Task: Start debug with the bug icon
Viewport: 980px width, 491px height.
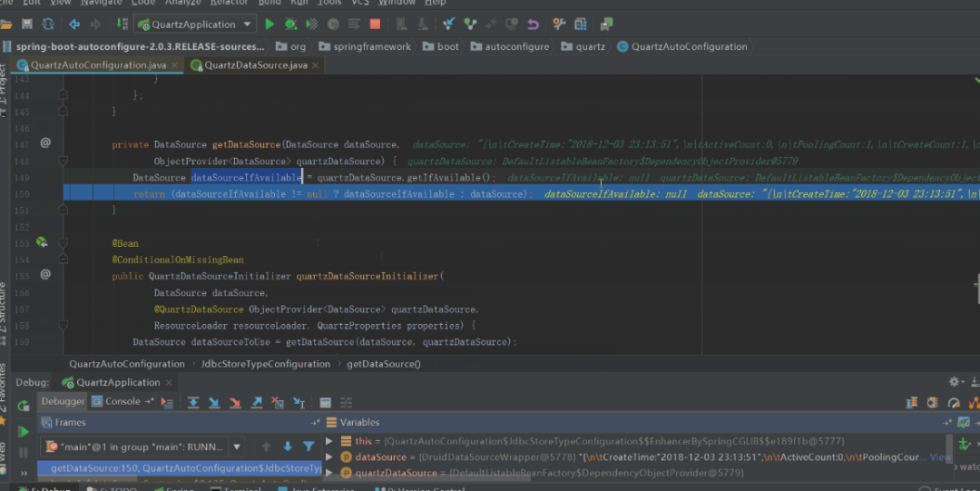Action: (x=290, y=25)
